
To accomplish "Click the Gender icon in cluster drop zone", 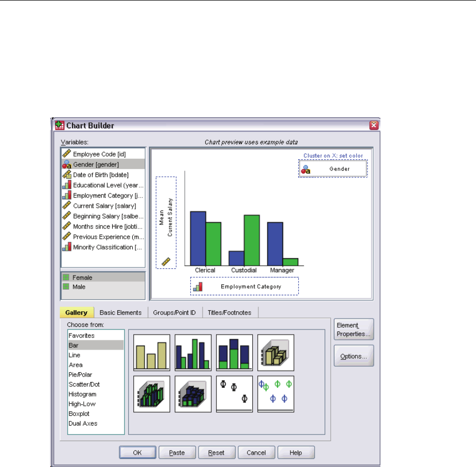I will click(x=305, y=170).
